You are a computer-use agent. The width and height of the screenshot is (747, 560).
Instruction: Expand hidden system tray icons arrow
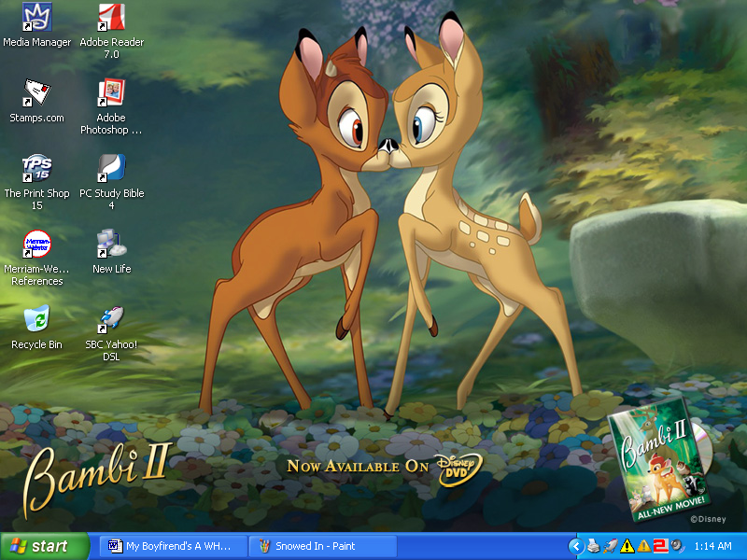pyautogui.click(x=575, y=546)
